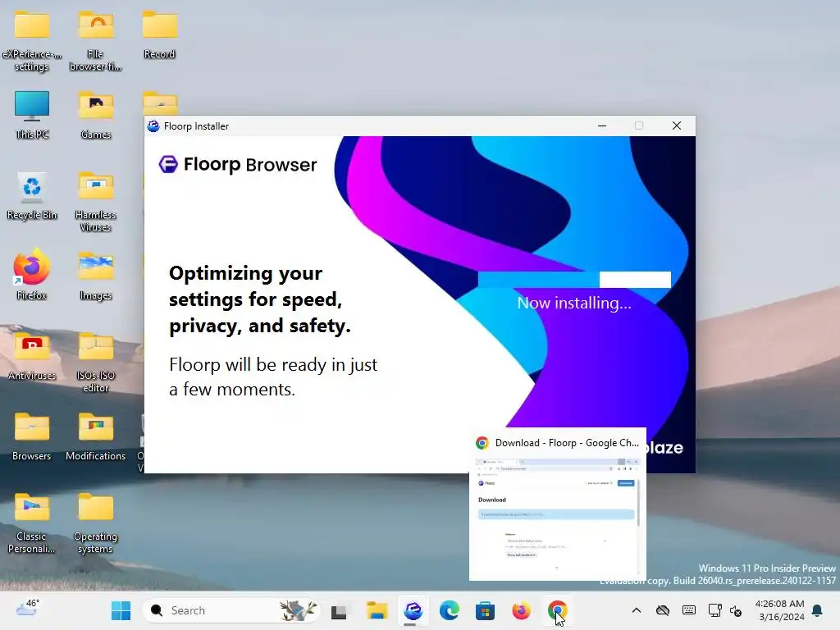The image size is (840, 630).
Task: Open the network status tray icon
Action: pyautogui.click(x=714, y=610)
